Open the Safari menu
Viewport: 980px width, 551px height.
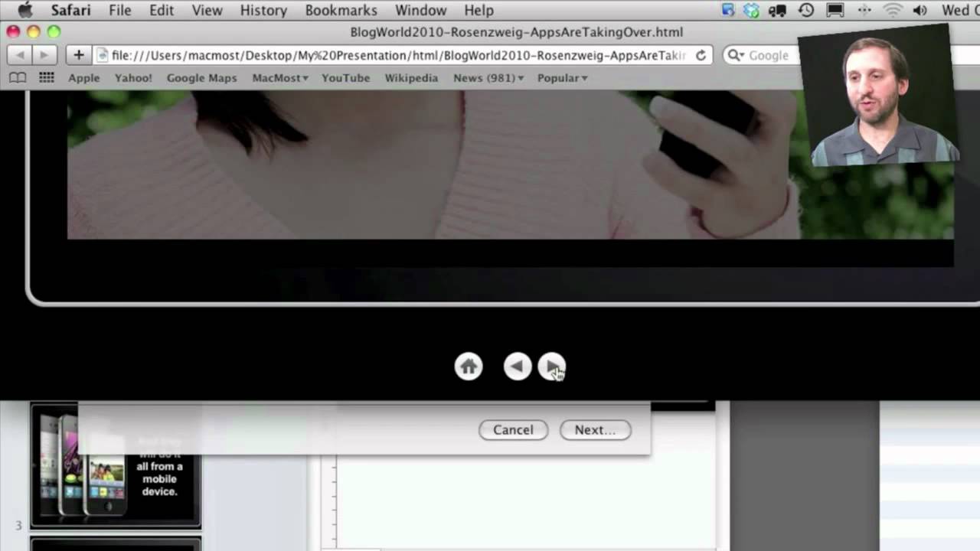click(70, 10)
